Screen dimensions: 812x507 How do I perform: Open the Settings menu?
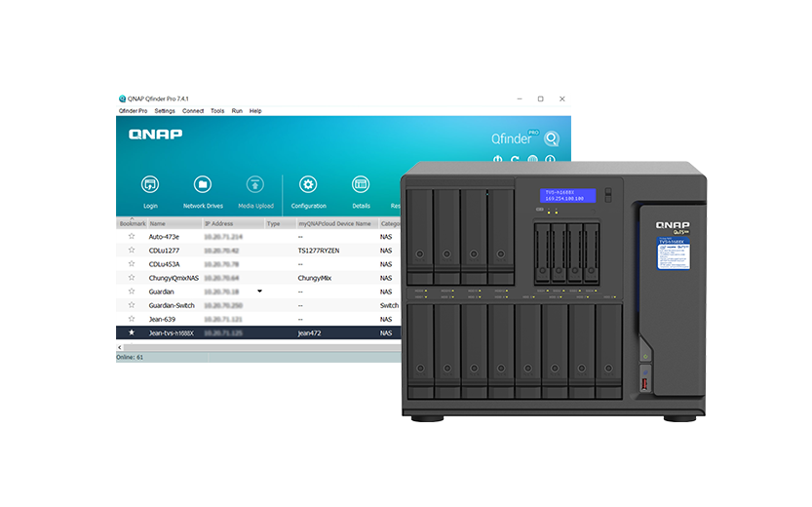coord(165,111)
